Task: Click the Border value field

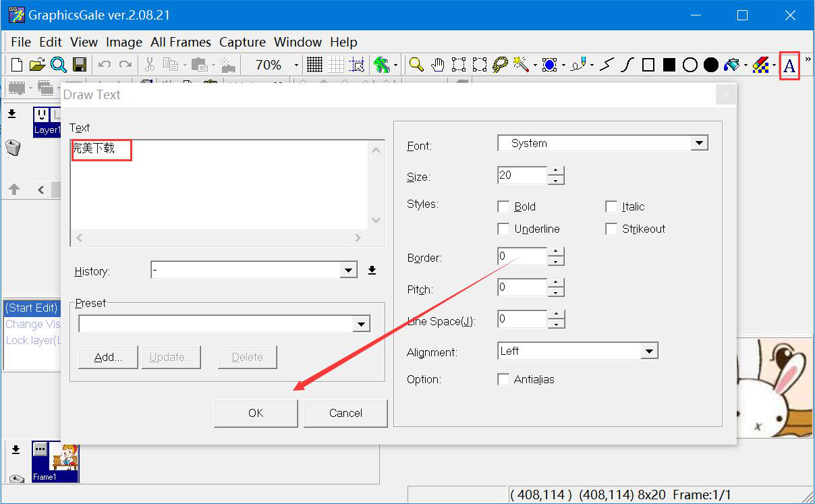Action: [x=522, y=256]
